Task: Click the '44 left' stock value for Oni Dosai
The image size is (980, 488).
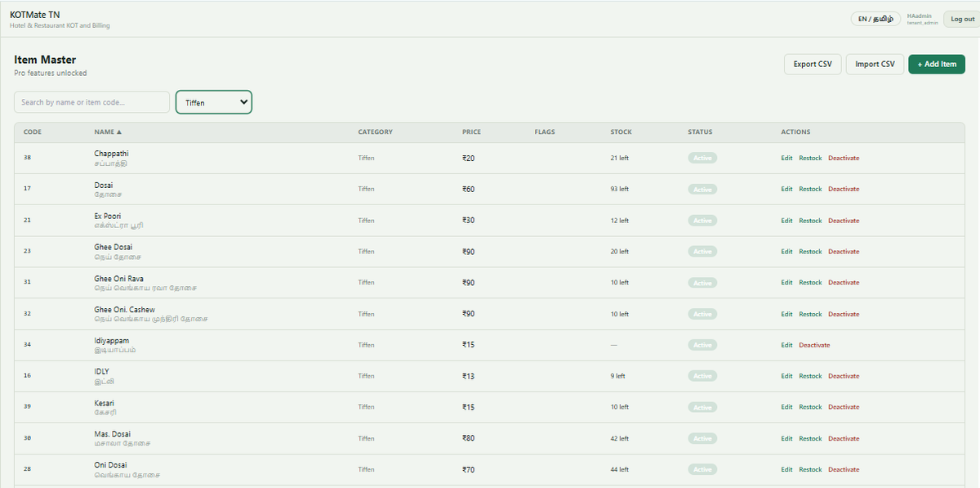Action: [619, 470]
